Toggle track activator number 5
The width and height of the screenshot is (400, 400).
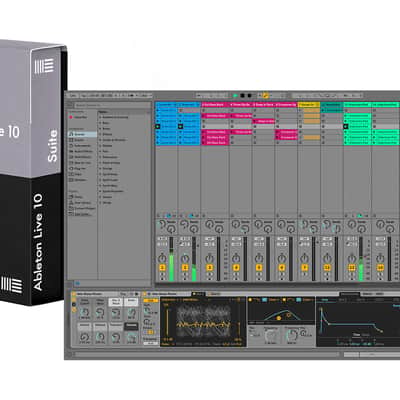pyautogui.click(x=259, y=268)
